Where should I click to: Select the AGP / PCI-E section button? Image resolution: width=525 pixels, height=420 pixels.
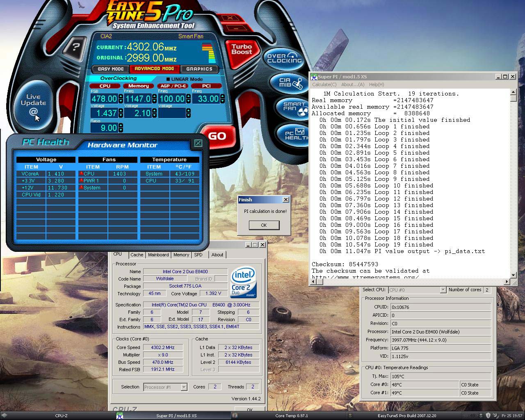(172, 86)
